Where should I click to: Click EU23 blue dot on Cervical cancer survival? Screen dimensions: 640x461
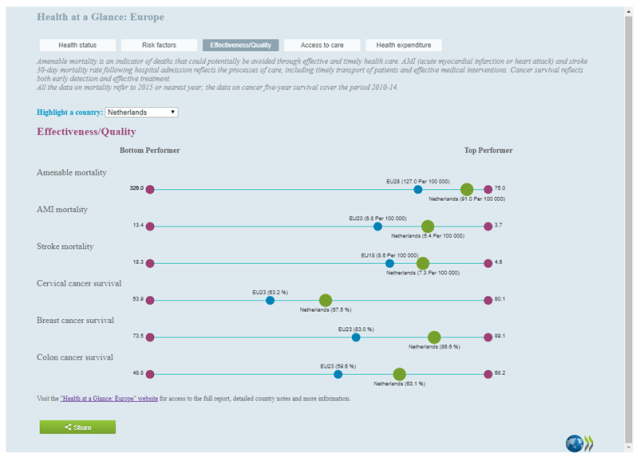pos(270,300)
